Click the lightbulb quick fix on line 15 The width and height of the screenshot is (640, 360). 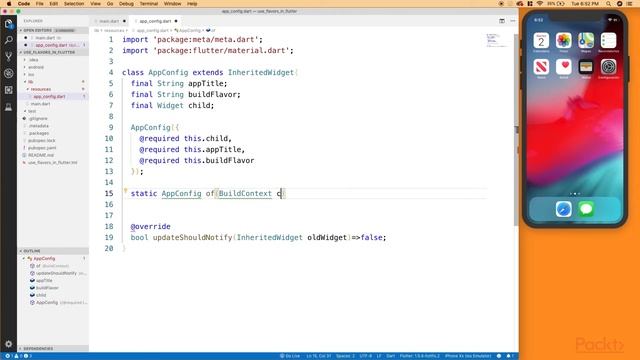pyautogui.click(x=125, y=190)
